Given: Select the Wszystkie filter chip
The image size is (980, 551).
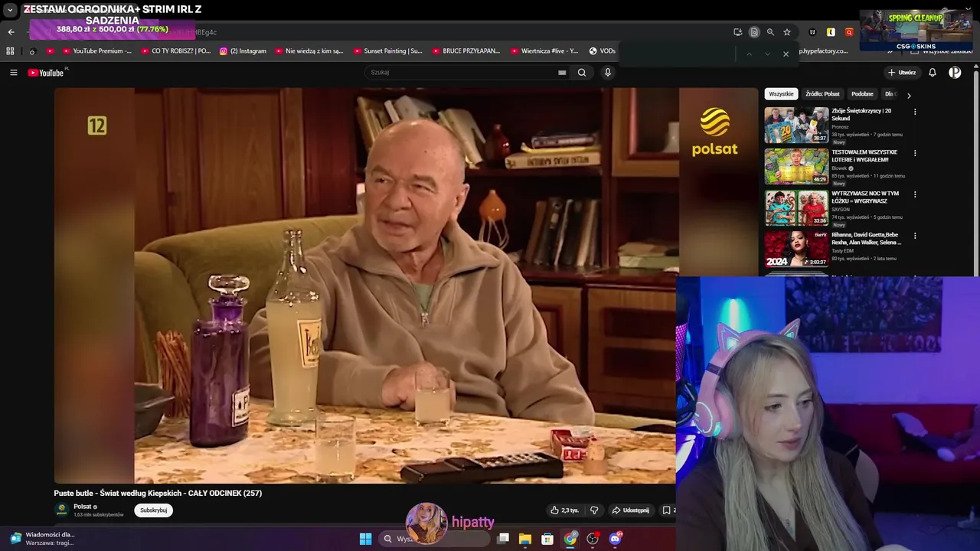Looking at the screenshot, I should tap(781, 94).
